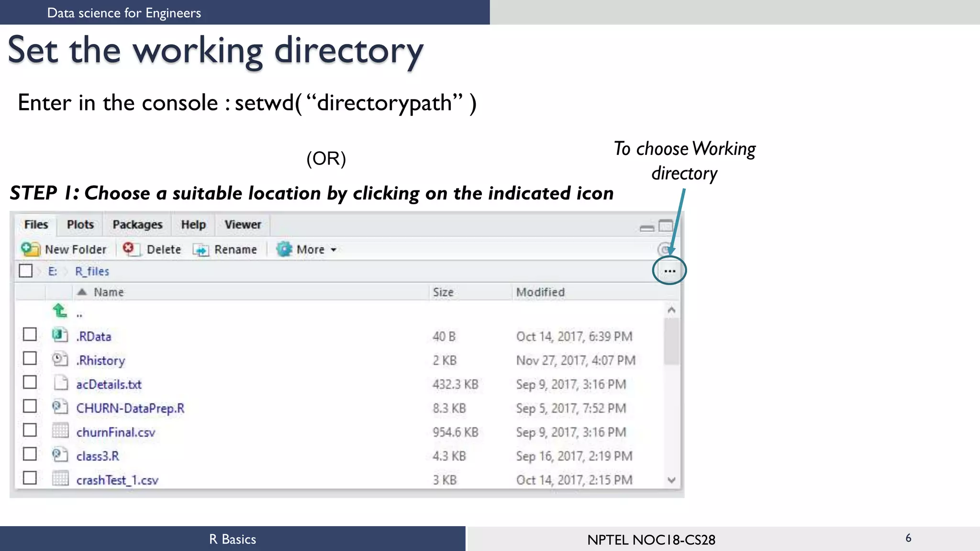
Task: Click the Files pane minimize icon
Action: pos(647,228)
